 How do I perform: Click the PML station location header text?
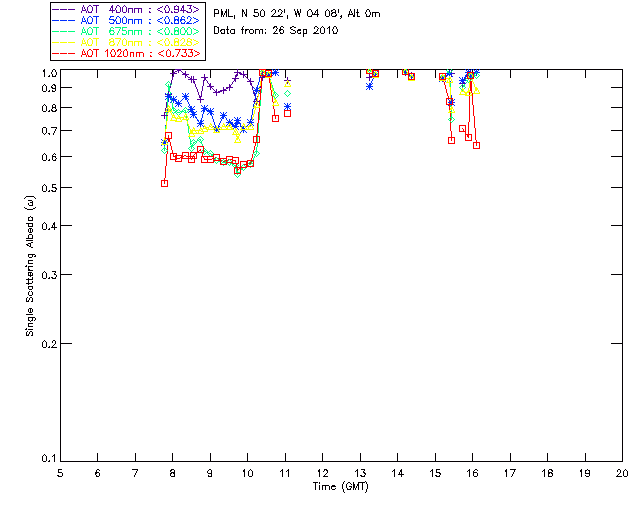[297, 14]
